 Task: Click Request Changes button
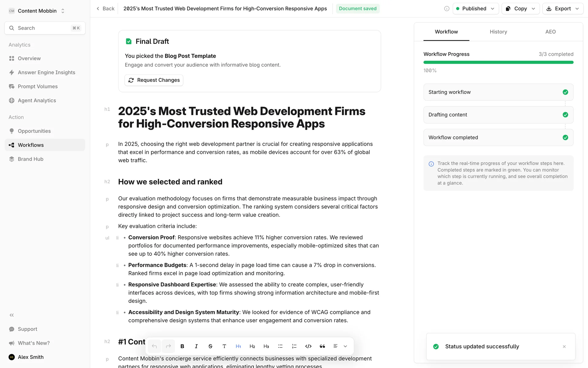[154, 80]
